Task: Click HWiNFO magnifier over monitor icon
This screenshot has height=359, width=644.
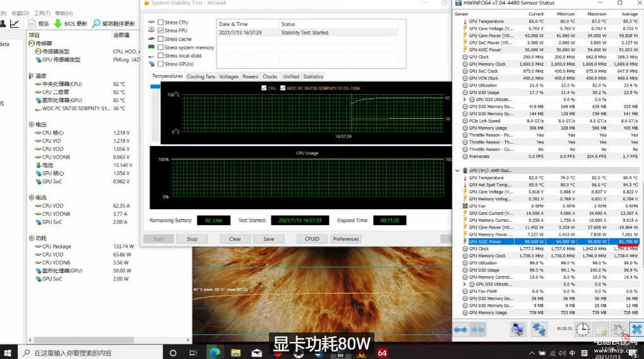Action: (518, 329)
